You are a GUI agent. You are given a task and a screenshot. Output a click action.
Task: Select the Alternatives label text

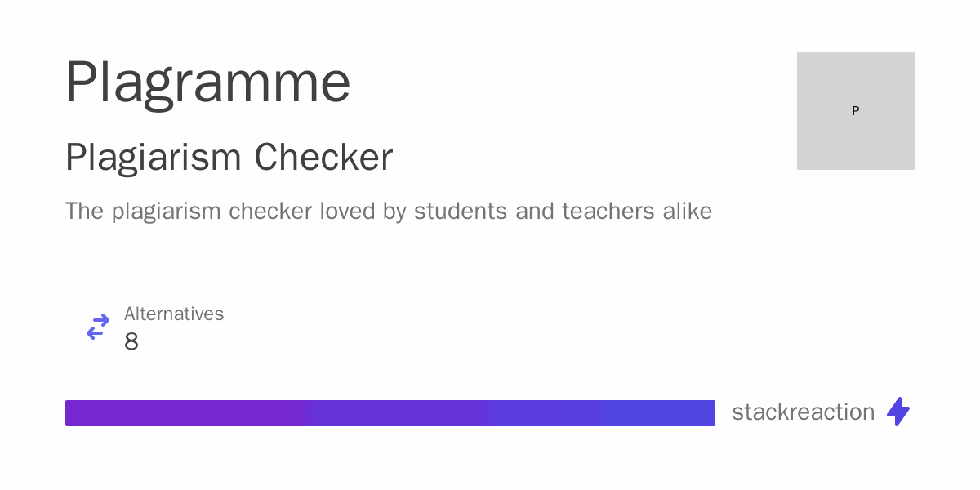(174, 314)
